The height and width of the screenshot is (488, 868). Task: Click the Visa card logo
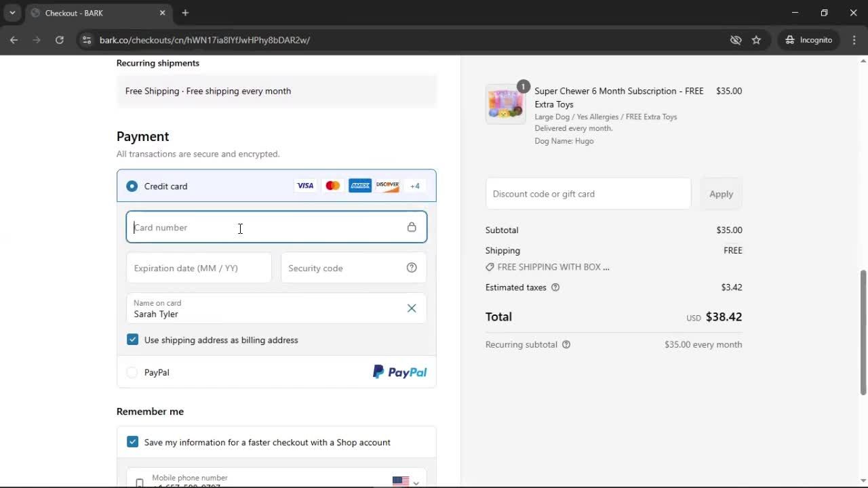point(305,186)
